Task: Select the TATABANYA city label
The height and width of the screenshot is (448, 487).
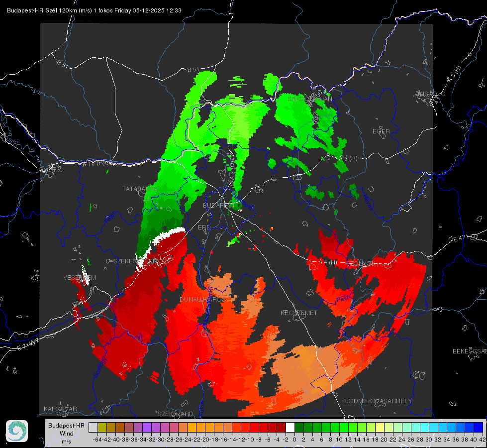Action: click(x=140, y=189)
